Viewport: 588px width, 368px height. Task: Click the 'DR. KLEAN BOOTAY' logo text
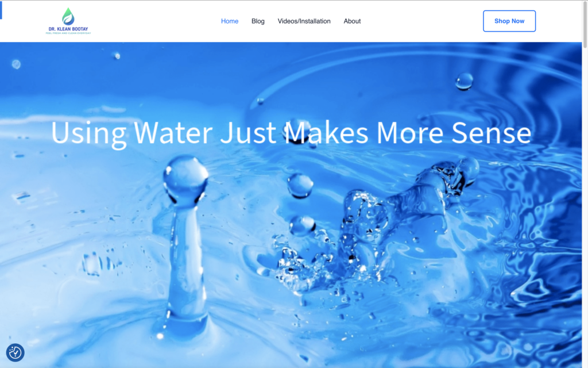[68, 29]
